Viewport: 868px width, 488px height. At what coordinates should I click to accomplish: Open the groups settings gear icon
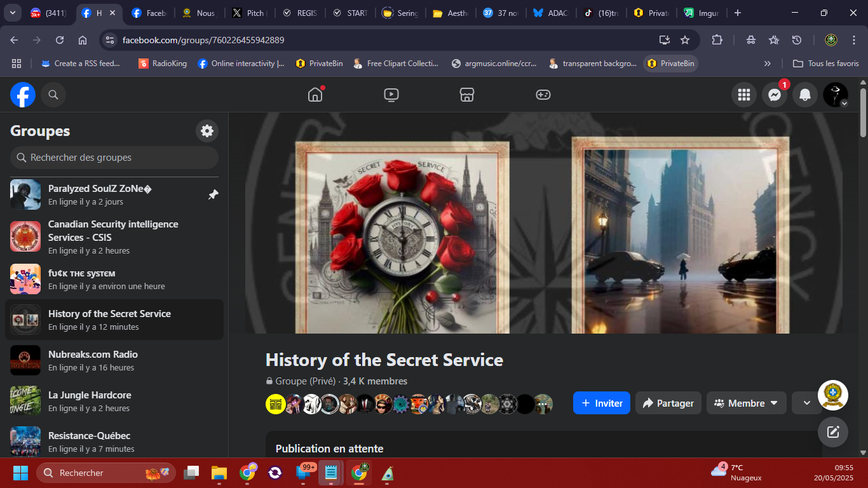click(x=207, y=131)
